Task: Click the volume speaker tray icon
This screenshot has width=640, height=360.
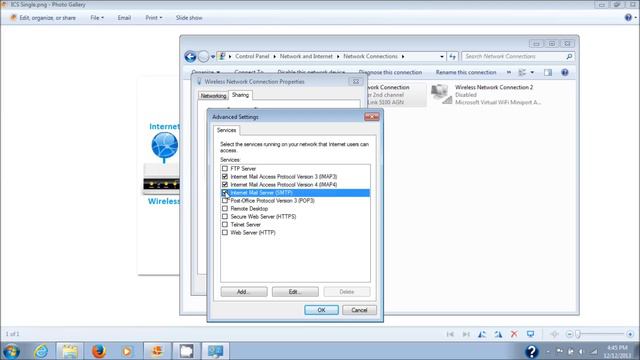Action: tap(581, 351)
